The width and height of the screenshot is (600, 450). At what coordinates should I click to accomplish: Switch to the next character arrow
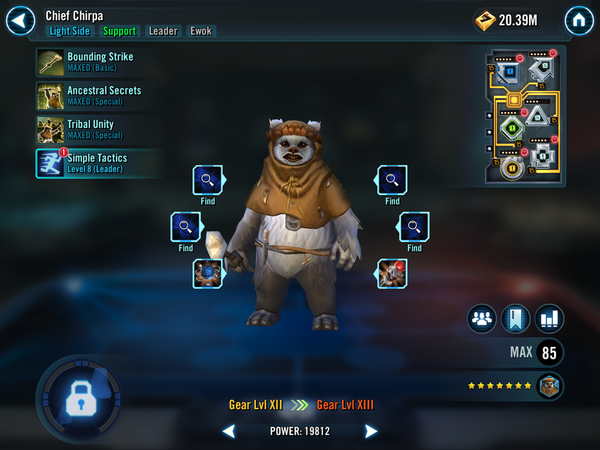pyautogui.click(x=370, y=431)
